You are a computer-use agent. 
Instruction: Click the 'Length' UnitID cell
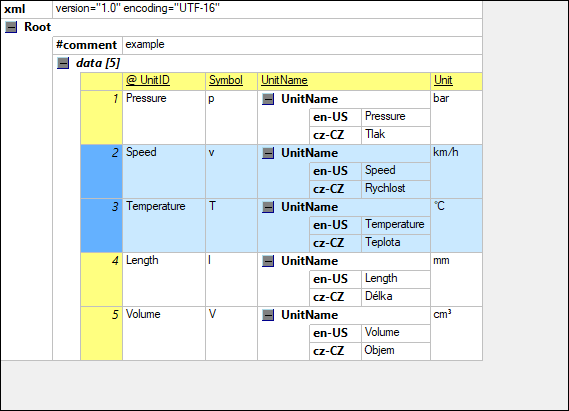tap(164, 279)
